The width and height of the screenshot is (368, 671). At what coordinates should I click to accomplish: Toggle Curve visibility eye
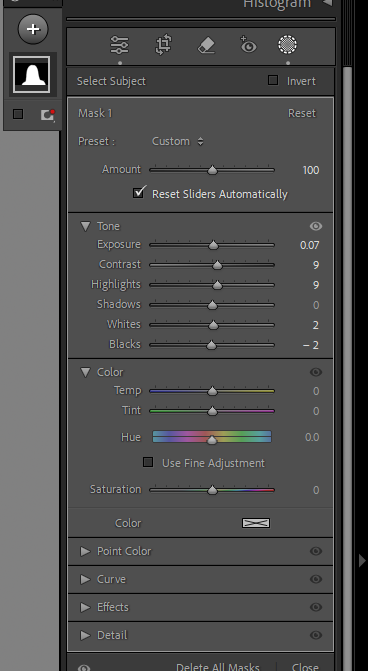(316, 579)
